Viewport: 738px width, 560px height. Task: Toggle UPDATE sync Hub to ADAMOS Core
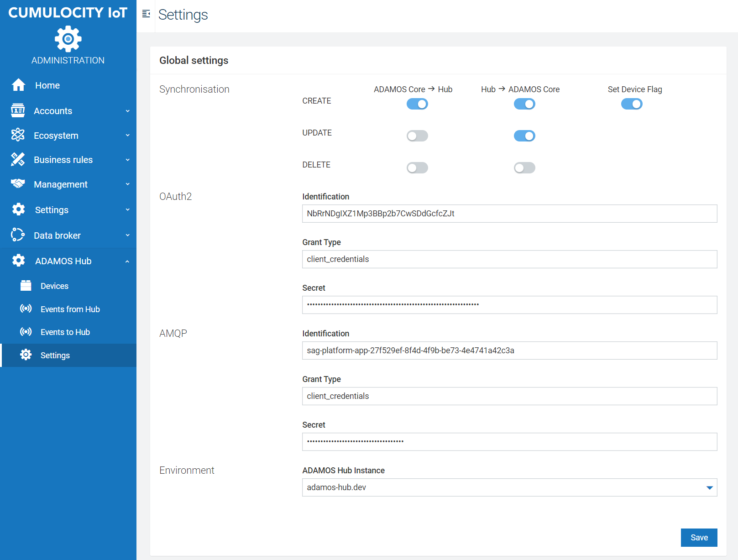tap(524, 136)
